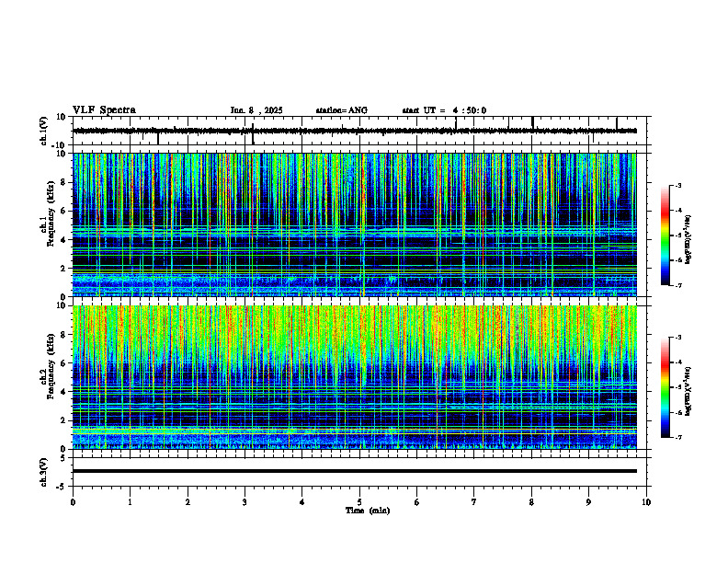Click the ch.2 "Frequency (kHz)" axis label
728x563 pixels.
(51, 366)
